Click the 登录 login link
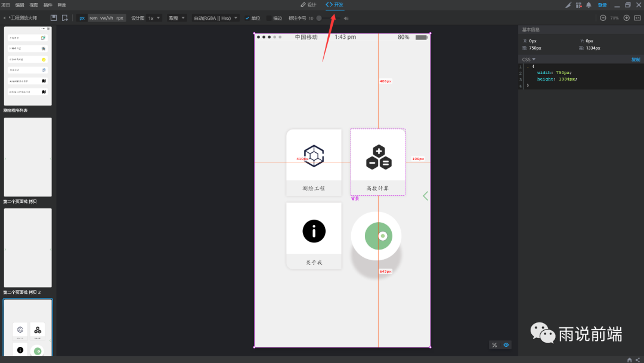This screenshot has width=644, height=363. (x=602, y=5)
